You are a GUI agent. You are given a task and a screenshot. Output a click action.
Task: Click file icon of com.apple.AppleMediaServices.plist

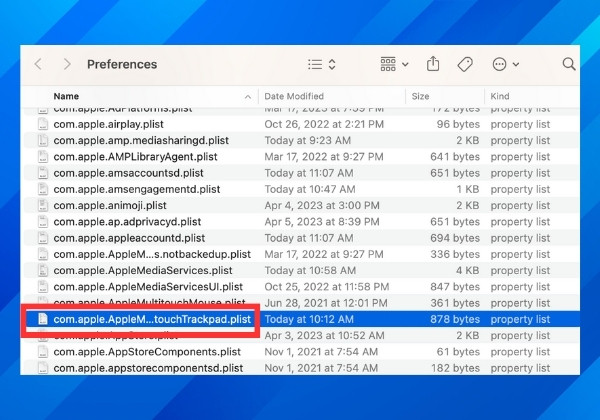click(43, 270)
